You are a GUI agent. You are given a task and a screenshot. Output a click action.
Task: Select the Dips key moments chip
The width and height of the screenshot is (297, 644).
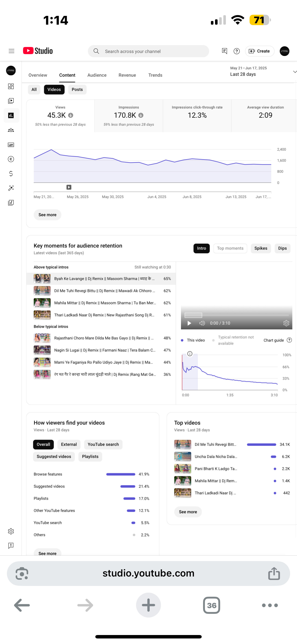282,248
